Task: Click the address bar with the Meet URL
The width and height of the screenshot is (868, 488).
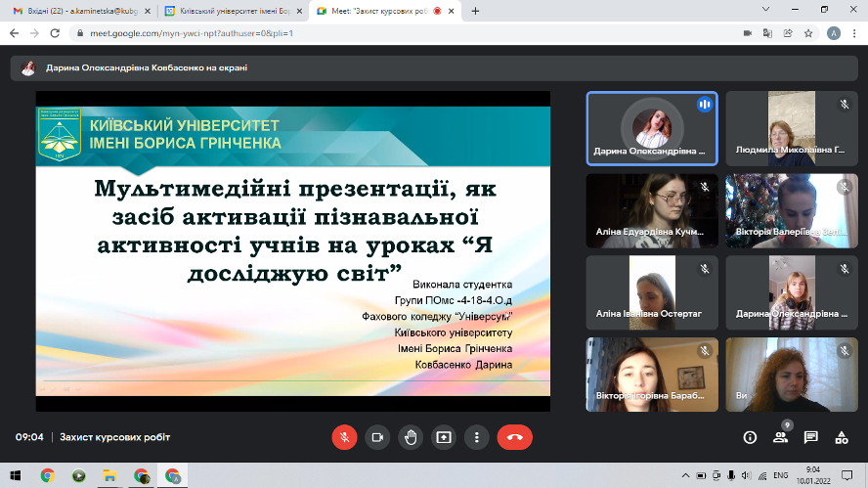Action: coord(391,32)
